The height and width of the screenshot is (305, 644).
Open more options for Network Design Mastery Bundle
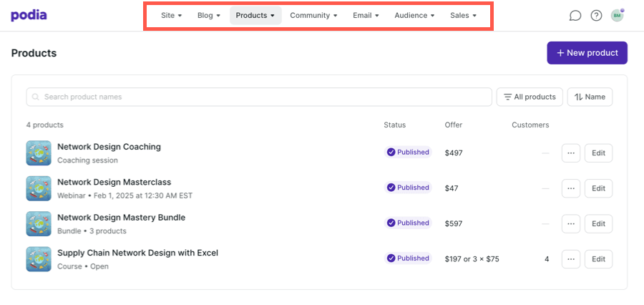570,223
